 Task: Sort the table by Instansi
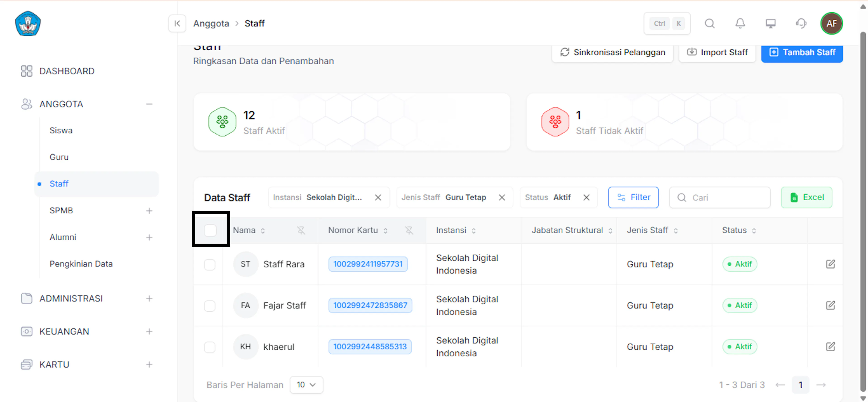point(473,230)
